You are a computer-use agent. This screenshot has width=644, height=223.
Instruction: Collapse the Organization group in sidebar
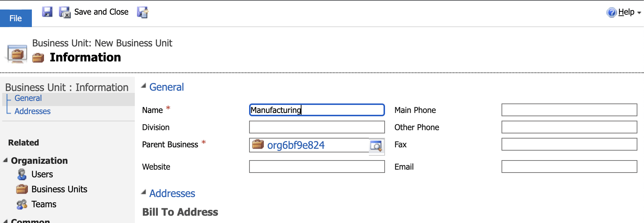point(5,160)
